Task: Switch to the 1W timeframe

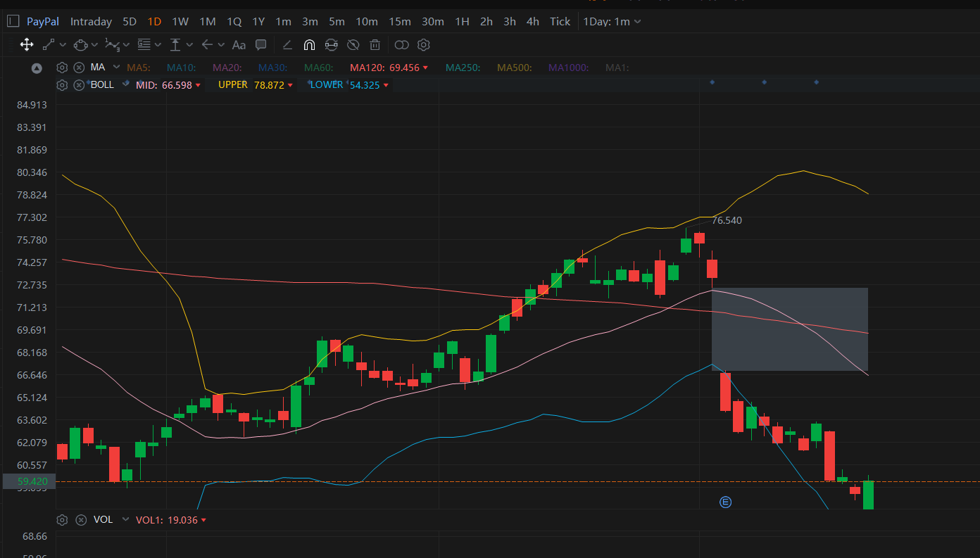Action: pos(180,21)
